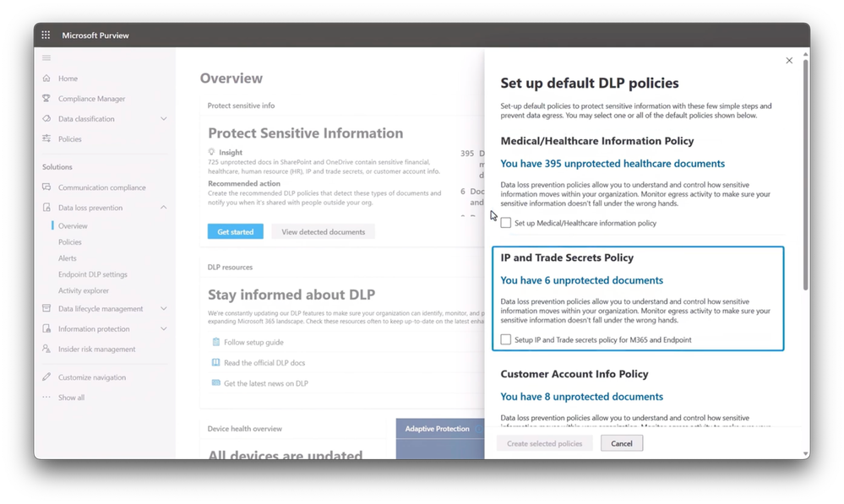Image resolution: width=844 pixels, height=504 pixels.
Task: Click the policies panel vertical scrollbar
Action: pyautogui.click(x=806, y=175)
